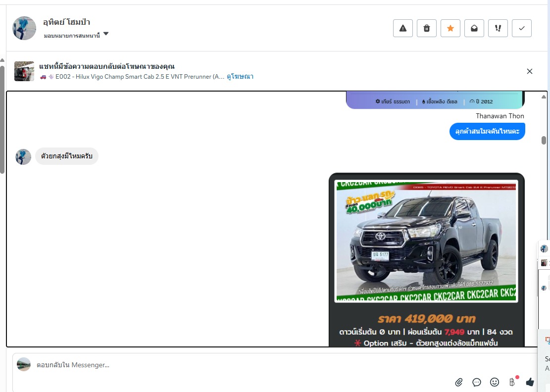Select message ลูกค้าสนใจคันไหนคะ bubble
The height and width of the screenshot is (392, 550).
click(x=487, y=131)
